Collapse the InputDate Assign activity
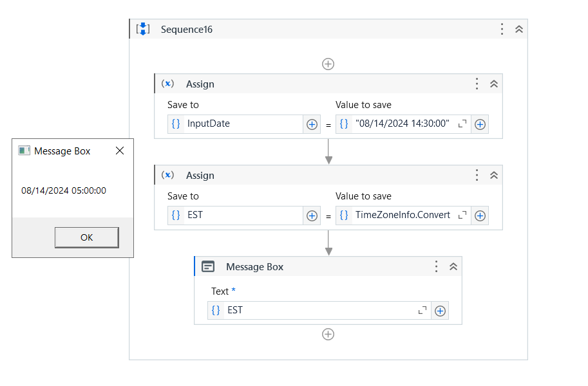 click(x=494, y=84)
